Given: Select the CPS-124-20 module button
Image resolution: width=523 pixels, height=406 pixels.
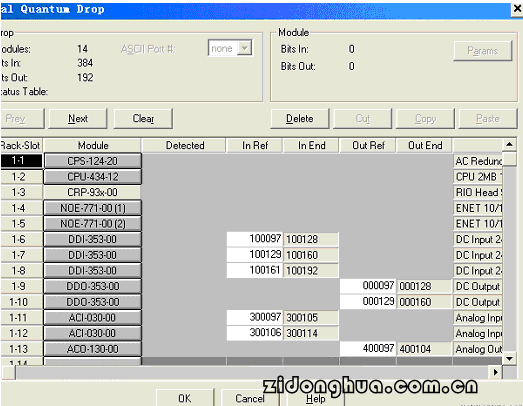Looking at the screenshot, I should (x=93, y=161).
